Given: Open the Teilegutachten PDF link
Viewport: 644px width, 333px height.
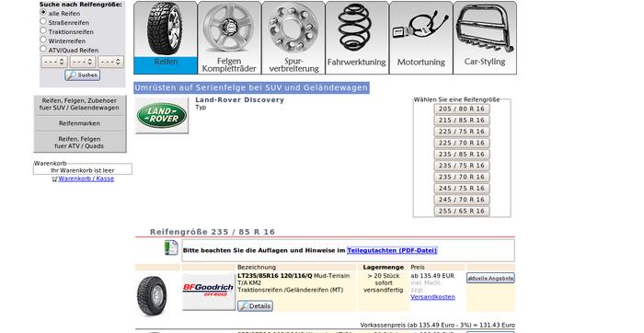Looking at the screenshot, I should click(392, 250).
